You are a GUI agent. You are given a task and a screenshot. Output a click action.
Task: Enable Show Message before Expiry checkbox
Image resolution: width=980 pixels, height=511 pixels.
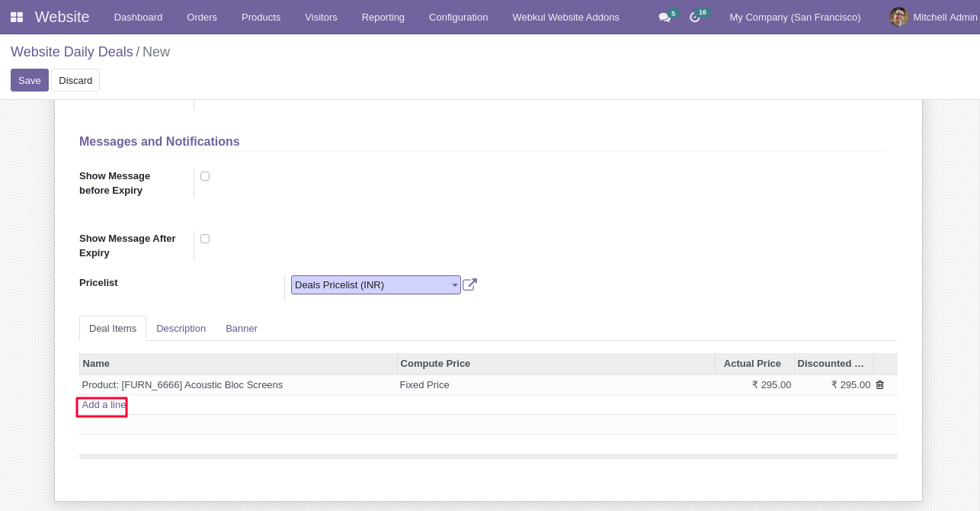pos(205,176)
